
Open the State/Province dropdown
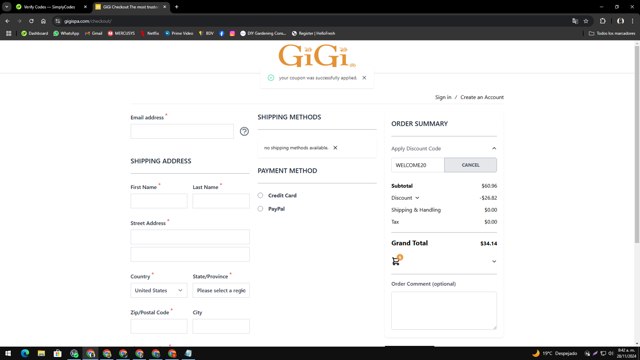(x=221, y=290)
